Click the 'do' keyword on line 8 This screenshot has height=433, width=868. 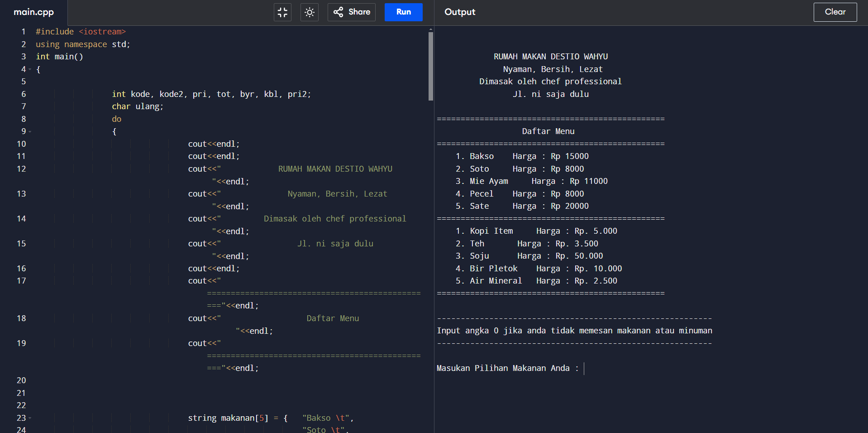117,119
